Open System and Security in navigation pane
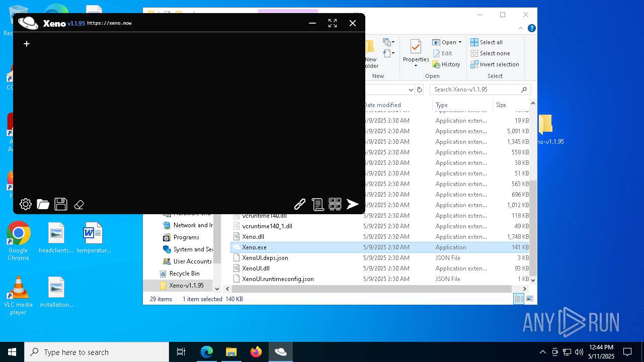 tap(193, 249)
